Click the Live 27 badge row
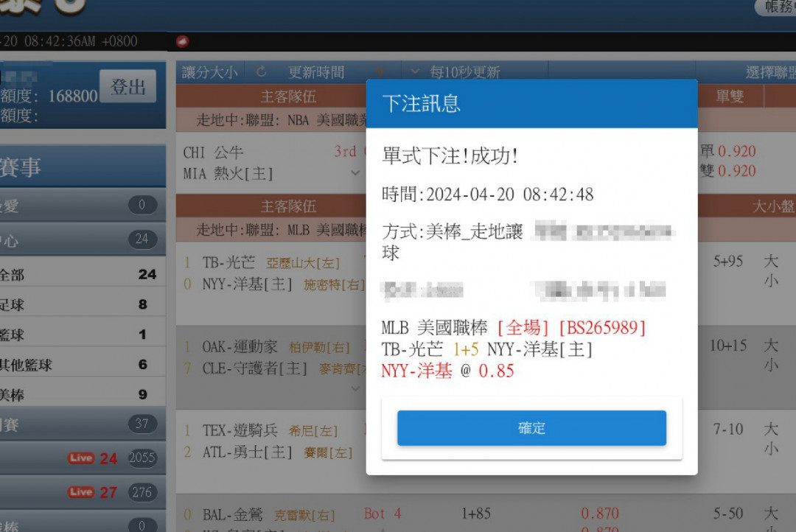The height and width of the screenshot is (532, 796). click(x=83, y=492)
